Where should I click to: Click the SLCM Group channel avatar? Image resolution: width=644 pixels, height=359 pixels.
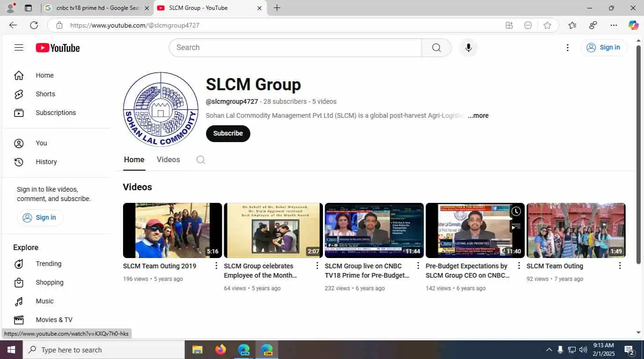pos(161,109)
